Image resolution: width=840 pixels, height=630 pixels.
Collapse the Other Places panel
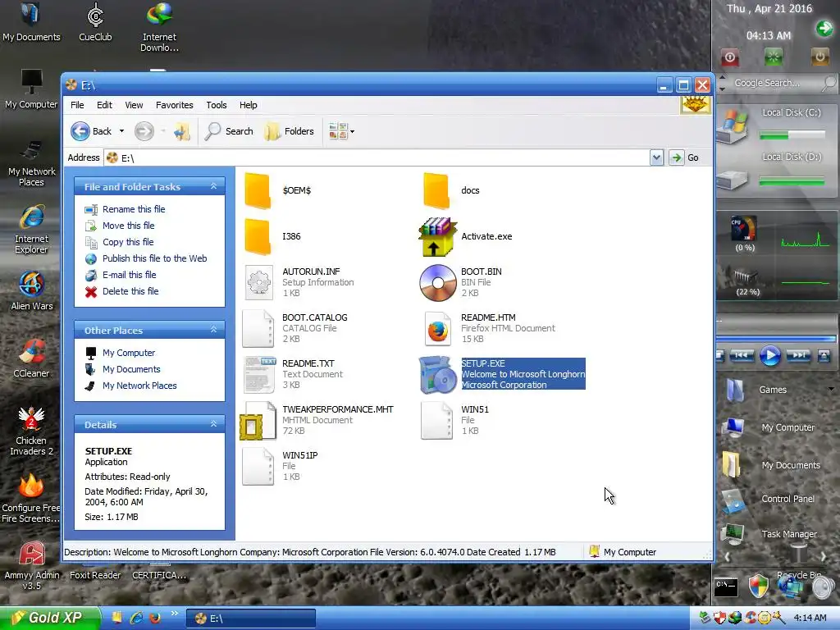click(214, 330)
